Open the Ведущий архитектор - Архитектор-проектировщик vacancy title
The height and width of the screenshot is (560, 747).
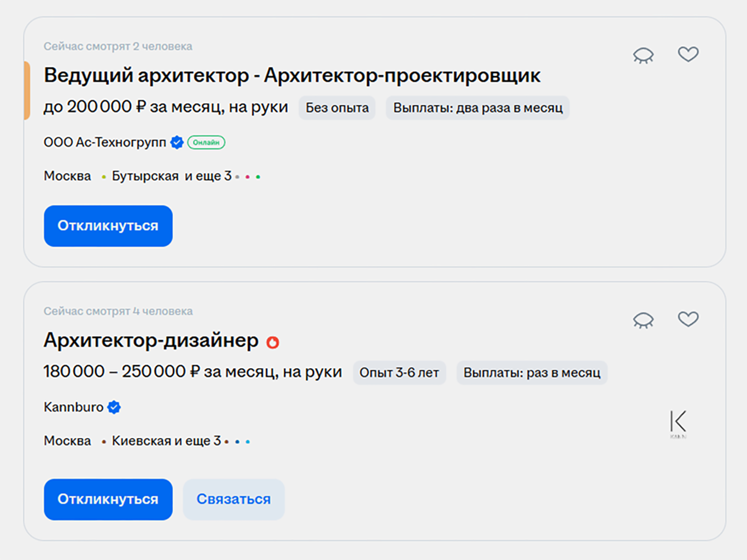(x=292, y=76)
